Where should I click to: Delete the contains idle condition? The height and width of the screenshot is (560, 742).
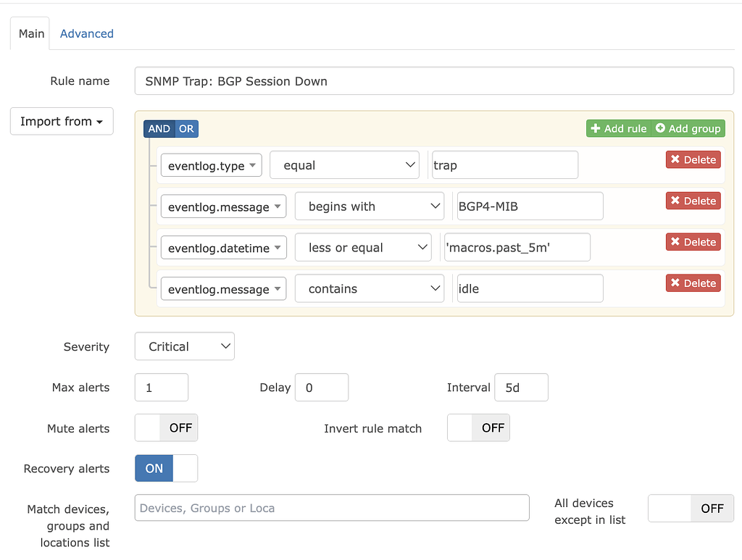pos(693,283)
